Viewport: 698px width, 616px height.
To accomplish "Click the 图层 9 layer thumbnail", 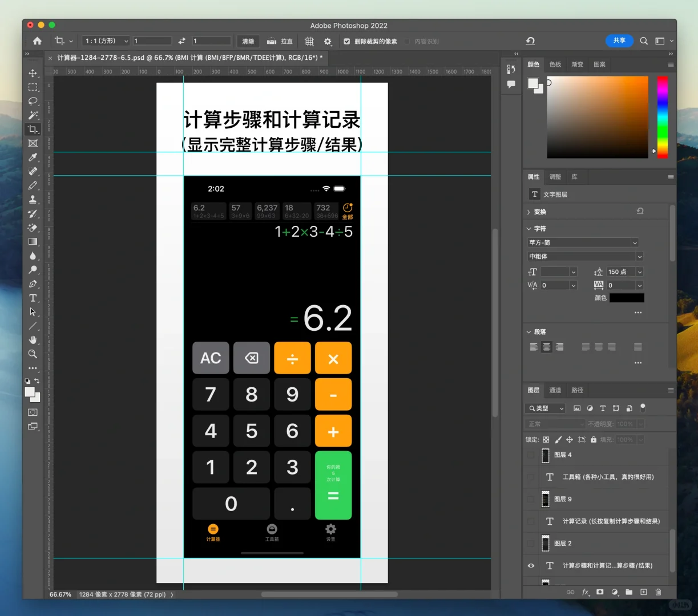I will coord(545,499).
